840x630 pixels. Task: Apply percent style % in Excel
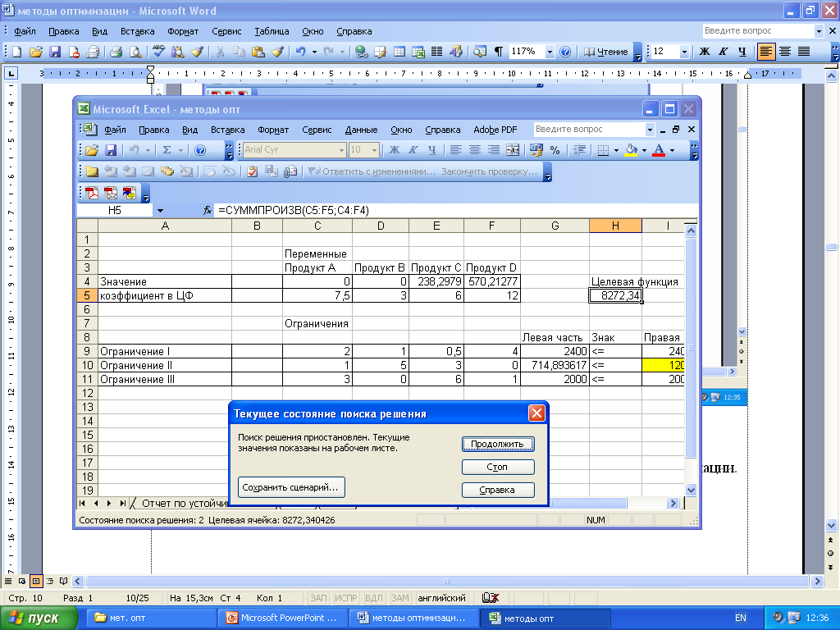(x=555, y=150)
